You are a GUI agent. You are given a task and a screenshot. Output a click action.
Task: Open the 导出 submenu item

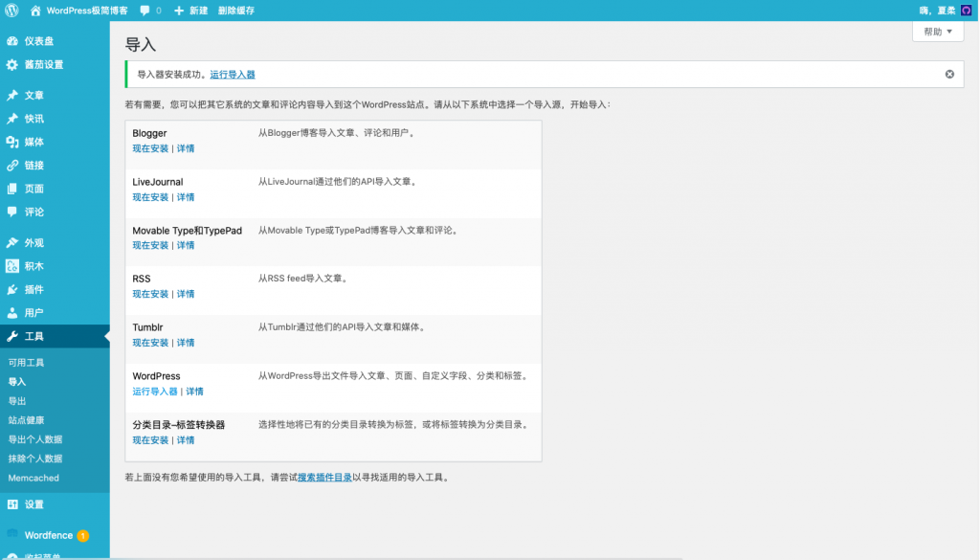coord(17,401)
